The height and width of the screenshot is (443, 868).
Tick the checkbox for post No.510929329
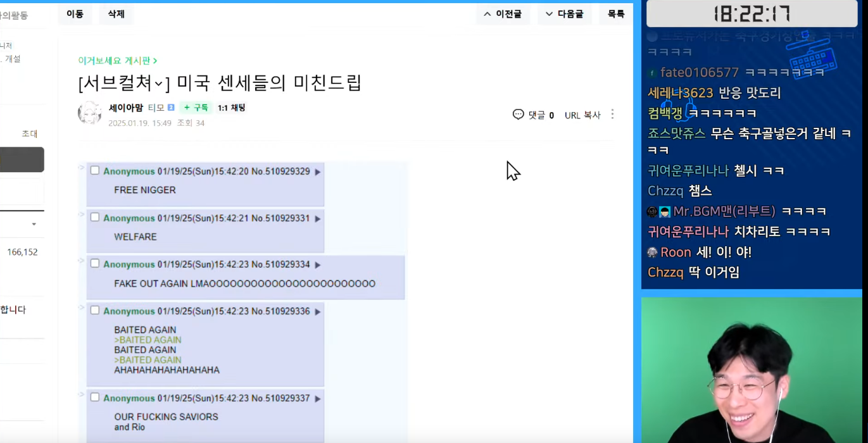click(x=95, y=170)
